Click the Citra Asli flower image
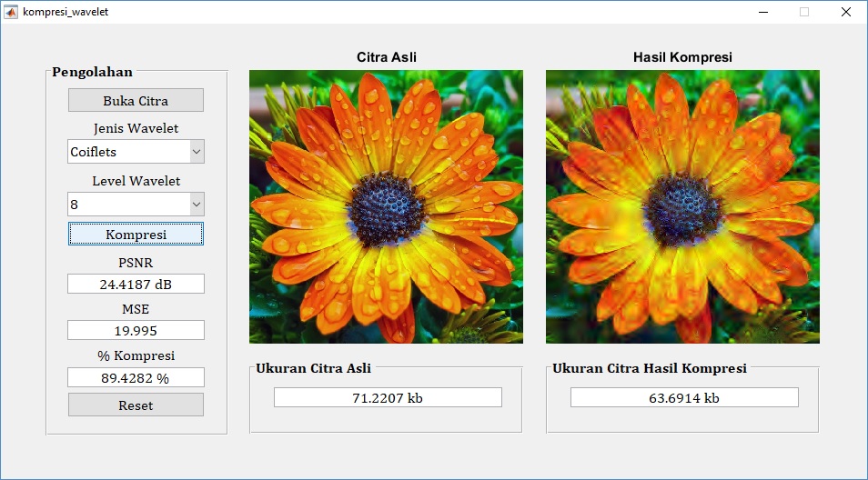The image size is (868, 480). (x=386, y=206)
